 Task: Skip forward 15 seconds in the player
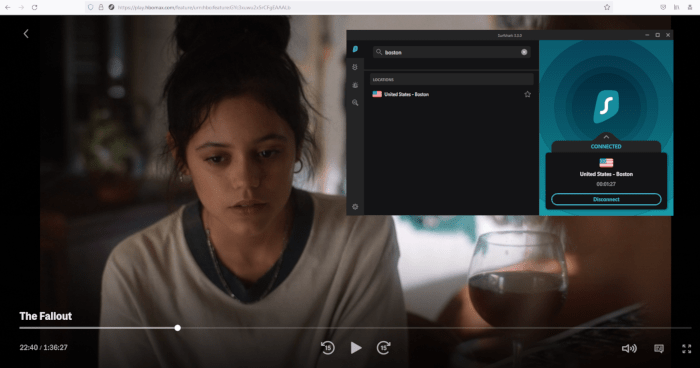(x=383, y=347)
